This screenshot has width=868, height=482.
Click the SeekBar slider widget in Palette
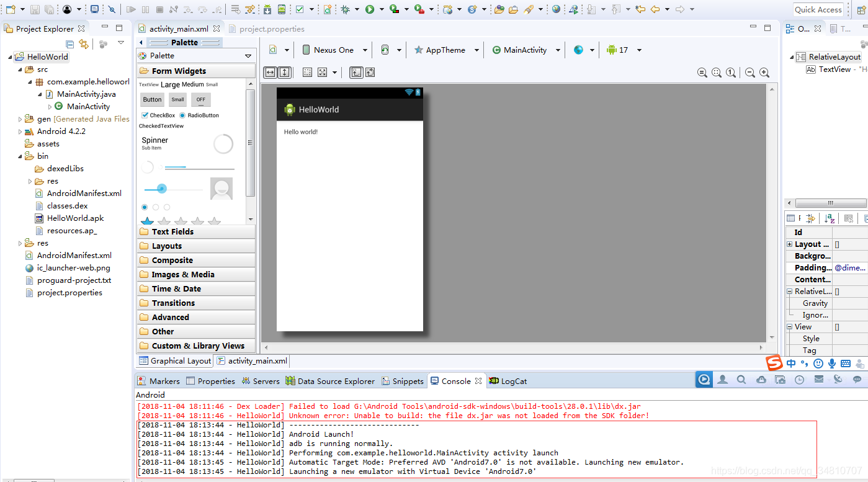click(174, 189)
